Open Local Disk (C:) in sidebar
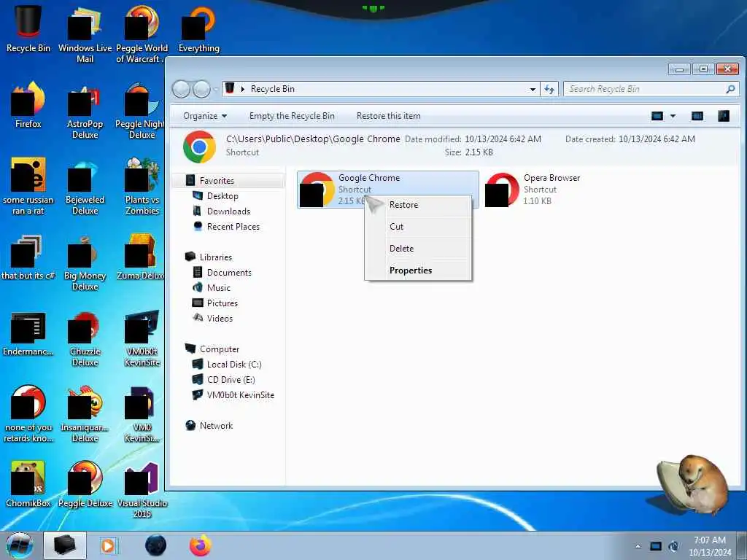 pyautogui.click(x=234, y=365)
